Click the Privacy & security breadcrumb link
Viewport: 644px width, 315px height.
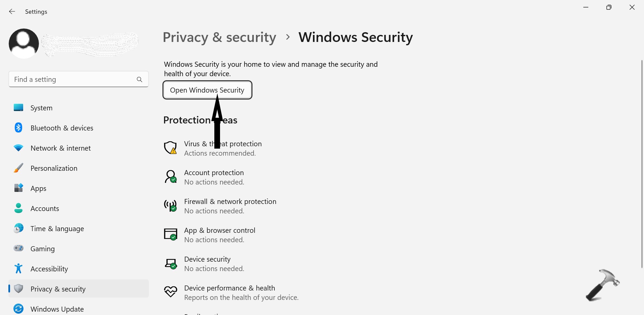pos(219,37)
